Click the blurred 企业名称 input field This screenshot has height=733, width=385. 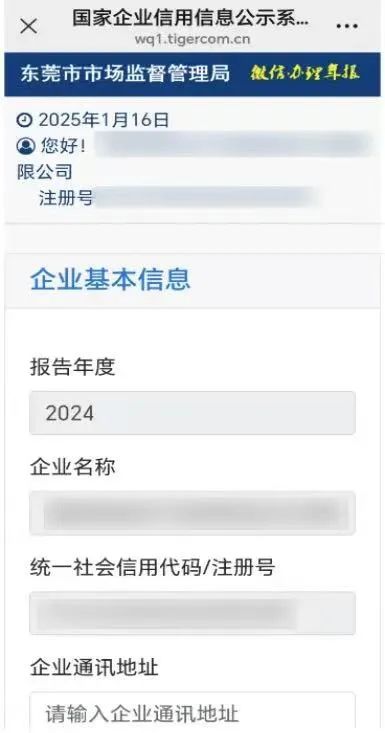192,513
